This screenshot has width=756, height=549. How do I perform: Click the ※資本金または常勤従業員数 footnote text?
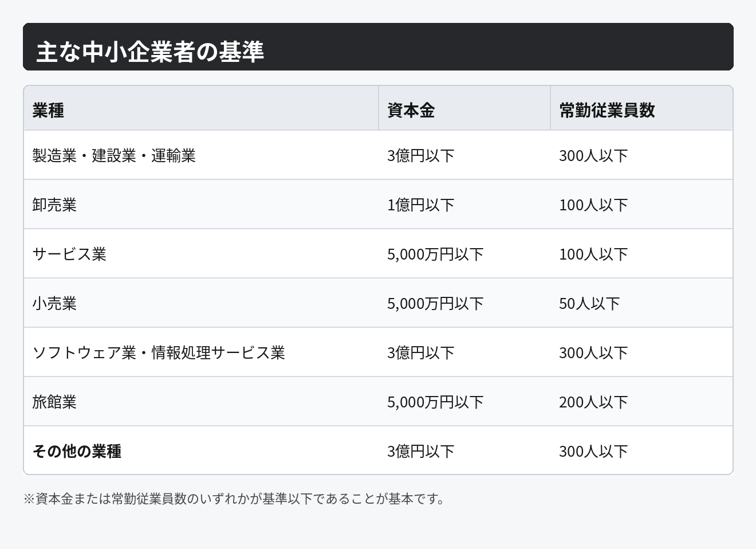(x=234, y=499)
